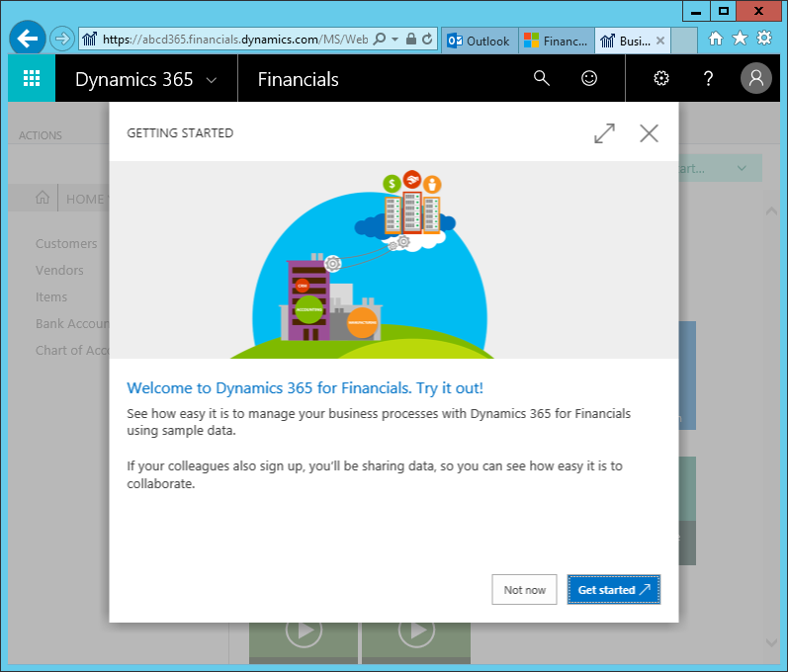Click the Home house icon in the navigation bar

43,198
